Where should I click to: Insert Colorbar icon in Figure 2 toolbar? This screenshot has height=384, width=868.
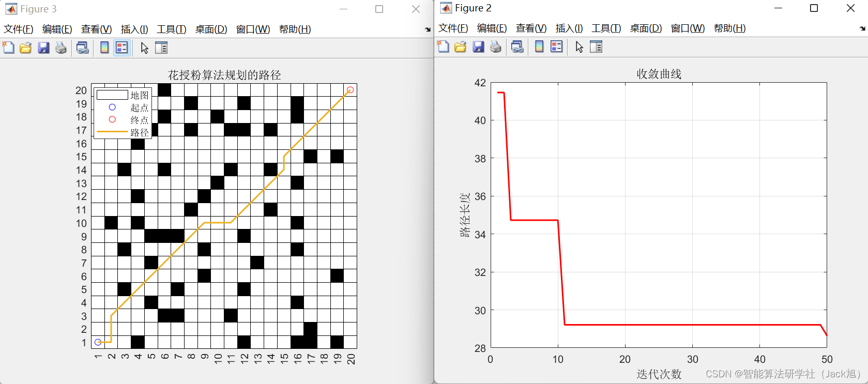[x=539, y=47]
